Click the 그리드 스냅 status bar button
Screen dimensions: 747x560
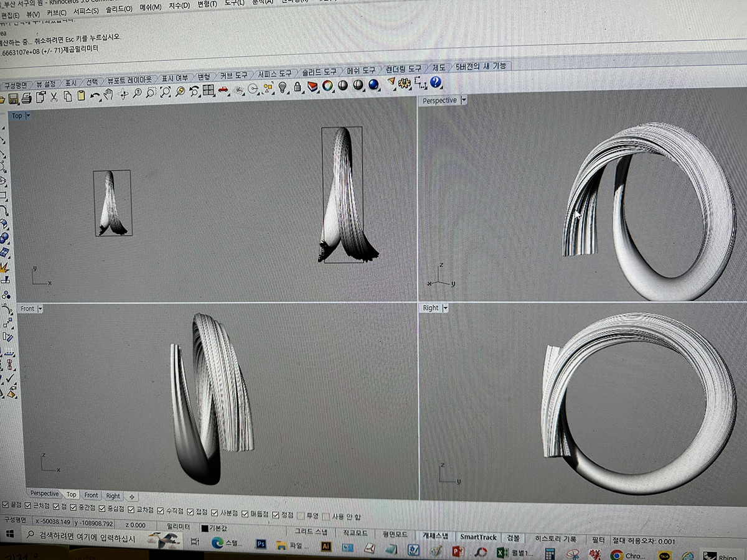(x=311, y=531)
